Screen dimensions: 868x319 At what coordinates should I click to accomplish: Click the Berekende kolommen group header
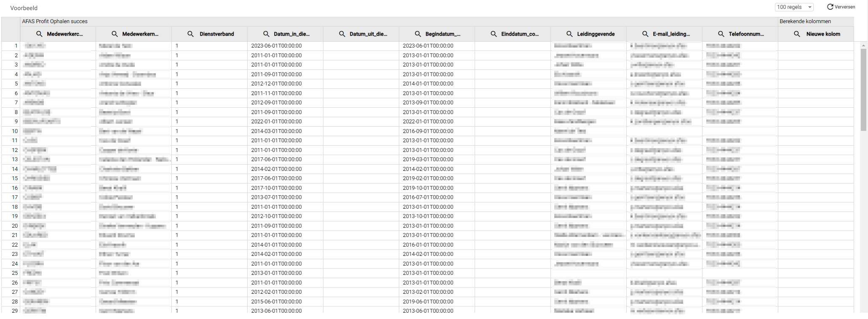[x=805, y=21]
